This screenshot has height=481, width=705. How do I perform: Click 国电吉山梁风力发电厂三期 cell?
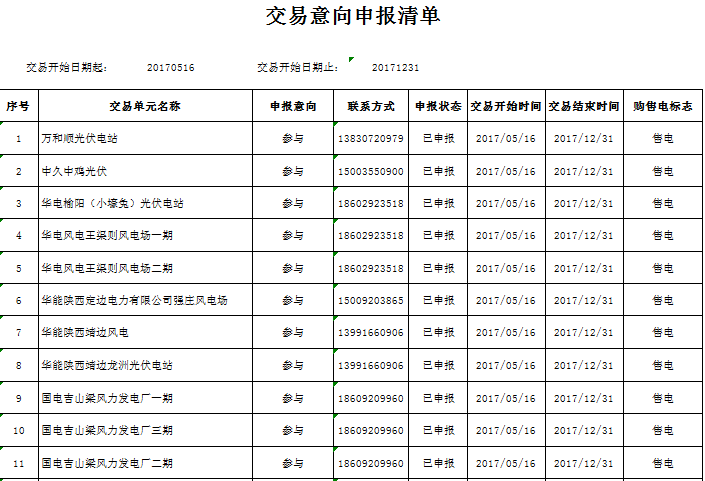click(x=107, y=431)
